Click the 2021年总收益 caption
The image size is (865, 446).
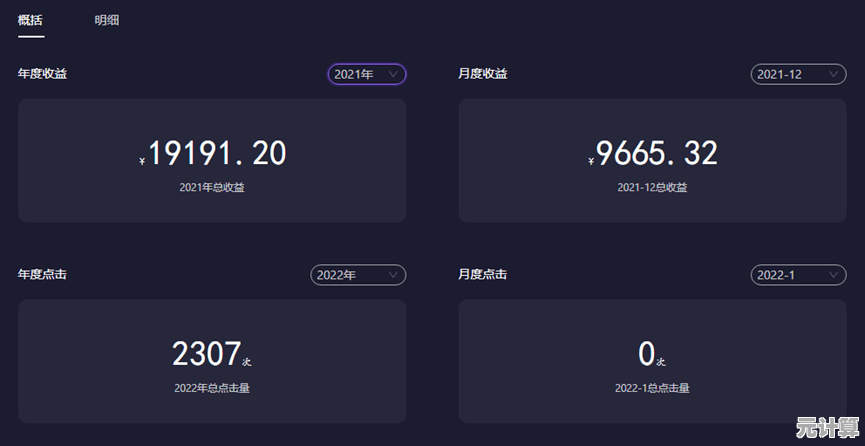[x=212, y=188]
